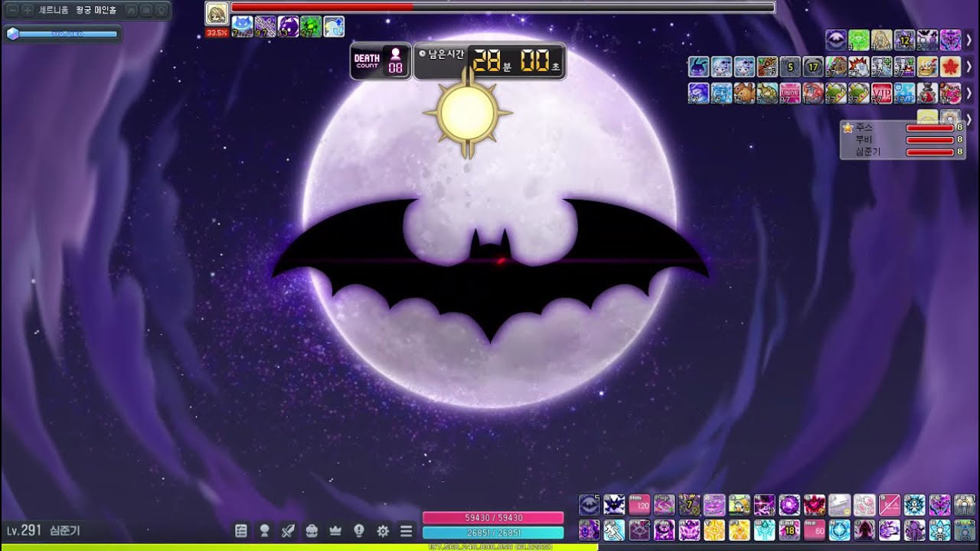Use the Pup quickslot skill
Screen dimensions: 980x551
(x=665, y=504)
